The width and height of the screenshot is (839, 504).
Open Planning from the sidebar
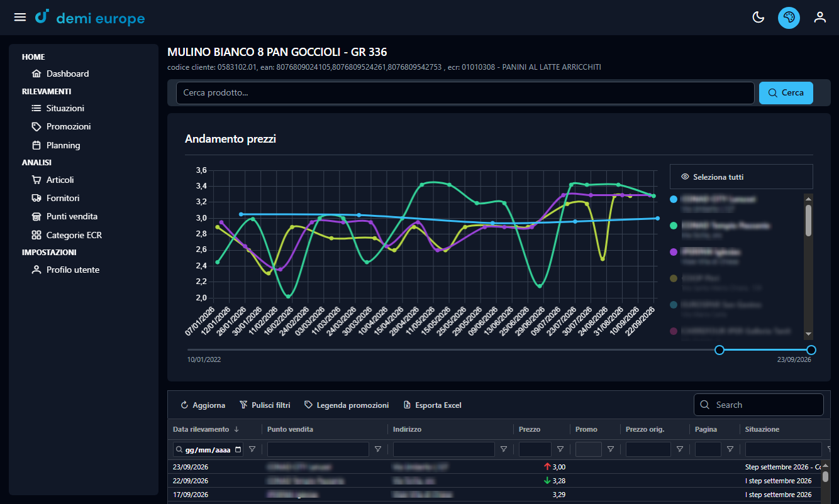tap(56, 145)
